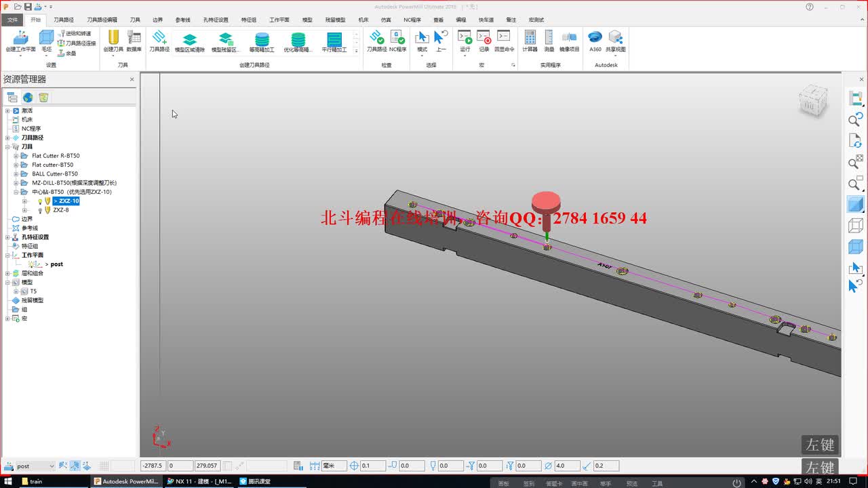The width and height of the screenshot is (868, 488).
Task: Toggle wireframe view on the right toolbar
Action: click(x=856, y=225)
